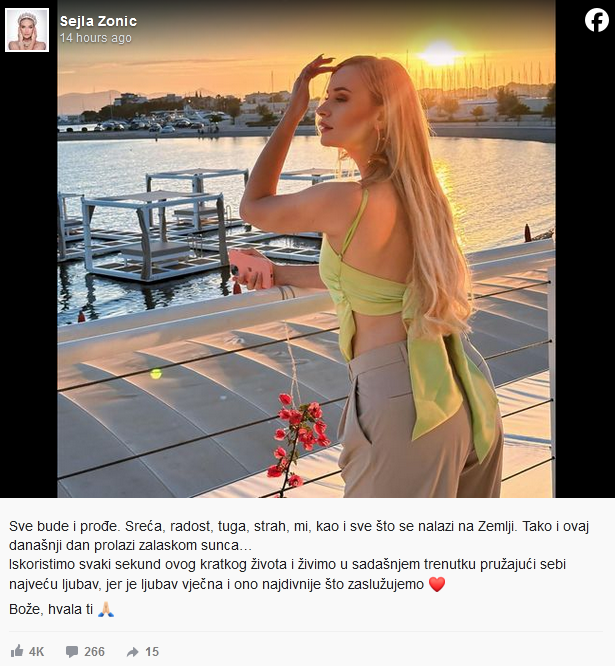Click the 'Bože, hvala ti' text line
This screenshot has height=666, width=615.
click(51, 609)
